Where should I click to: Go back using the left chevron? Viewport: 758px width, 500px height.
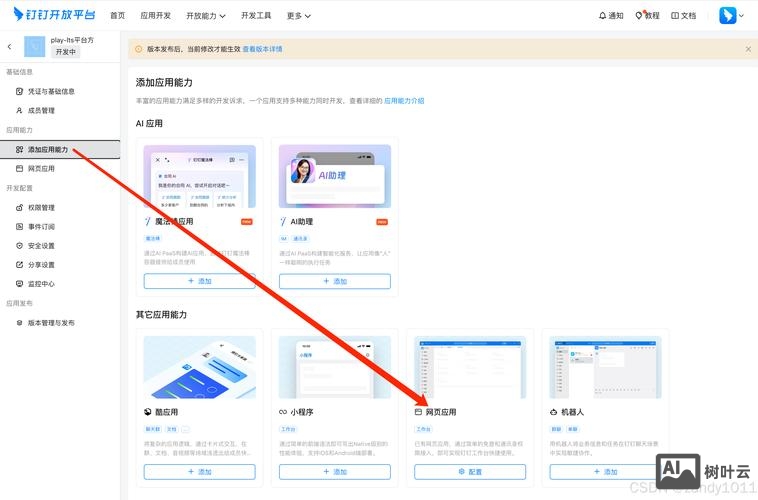tap(10, 46)
